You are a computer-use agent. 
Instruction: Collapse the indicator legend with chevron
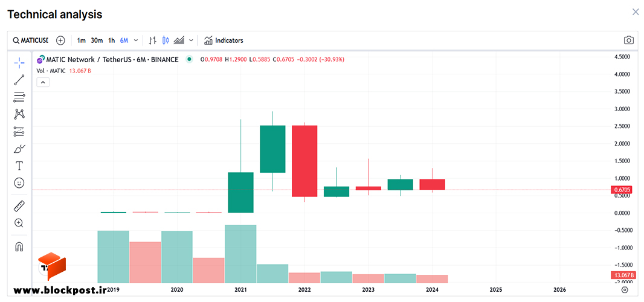point(42,82)
